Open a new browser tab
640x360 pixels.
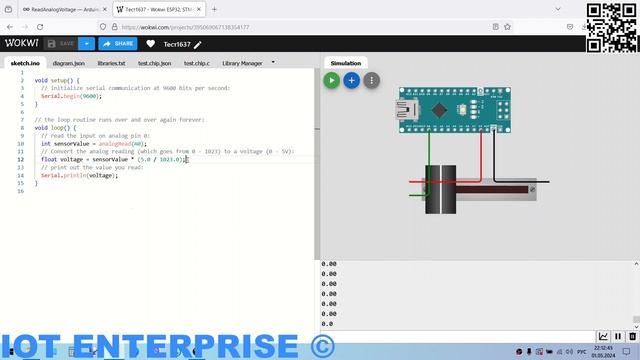(214, 9)
